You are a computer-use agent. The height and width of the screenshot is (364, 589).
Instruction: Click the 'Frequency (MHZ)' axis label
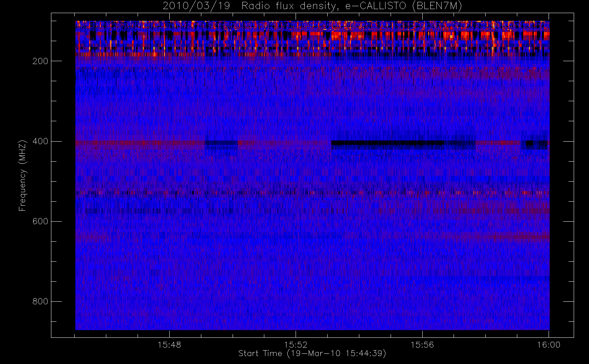(x=23, y=175)
